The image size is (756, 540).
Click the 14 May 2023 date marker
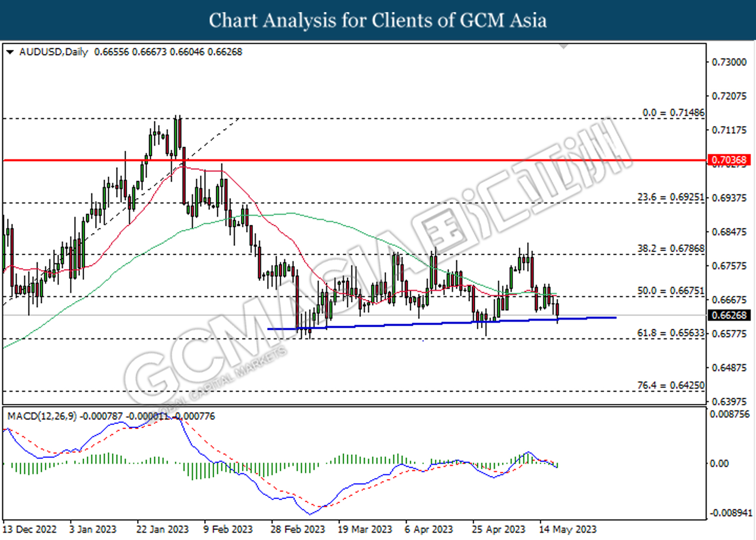tap(568, 529)
